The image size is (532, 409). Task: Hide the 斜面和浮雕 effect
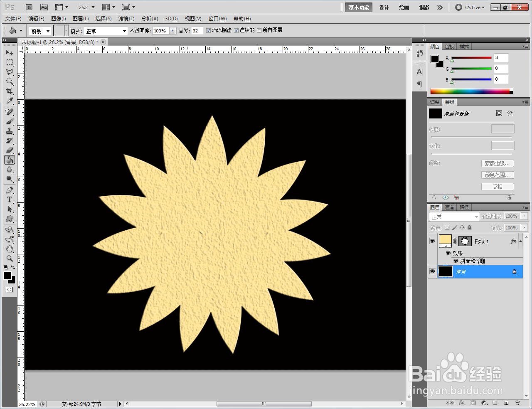click(456, 261)
